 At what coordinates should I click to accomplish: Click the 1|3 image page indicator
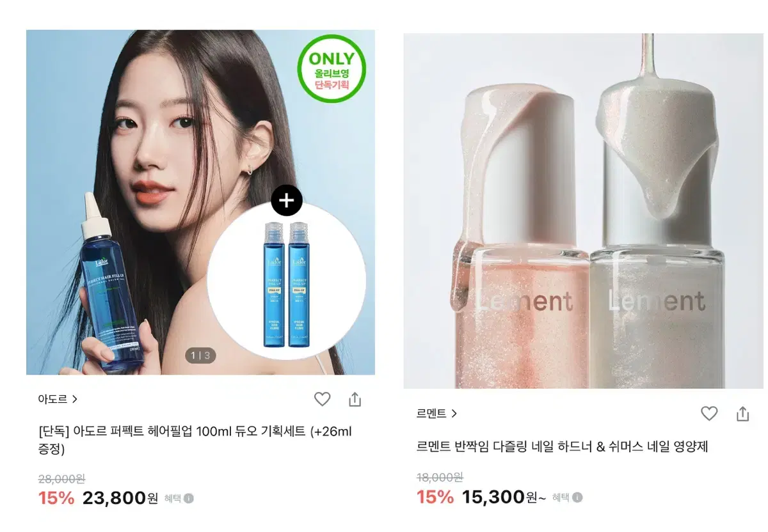pyautogui.click(x=200, y=355)
